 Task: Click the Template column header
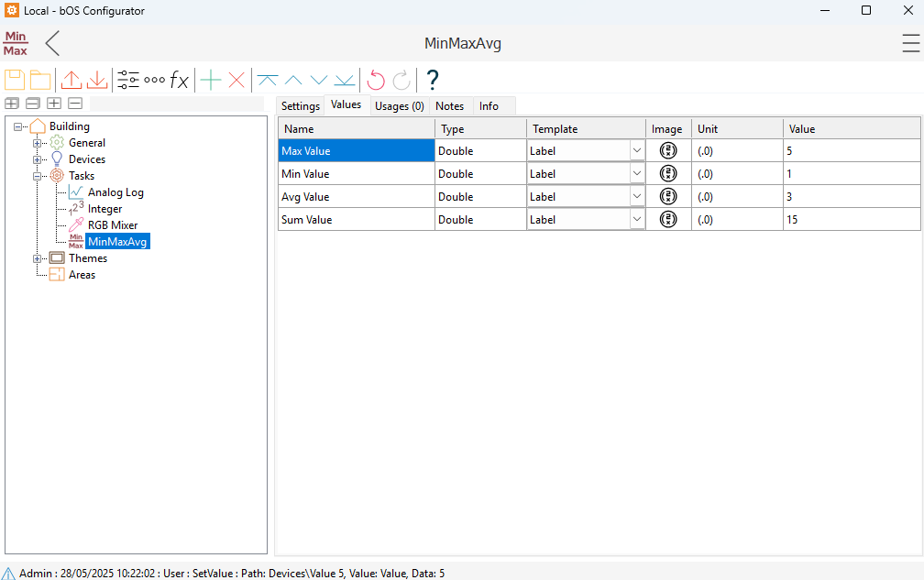coord(587,129)
